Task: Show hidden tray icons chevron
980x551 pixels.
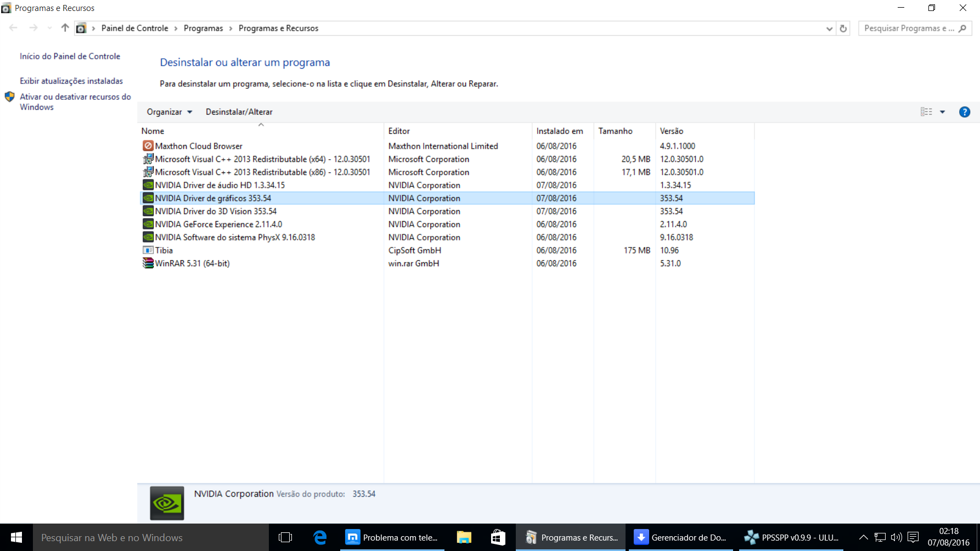Action: point(863,537)
